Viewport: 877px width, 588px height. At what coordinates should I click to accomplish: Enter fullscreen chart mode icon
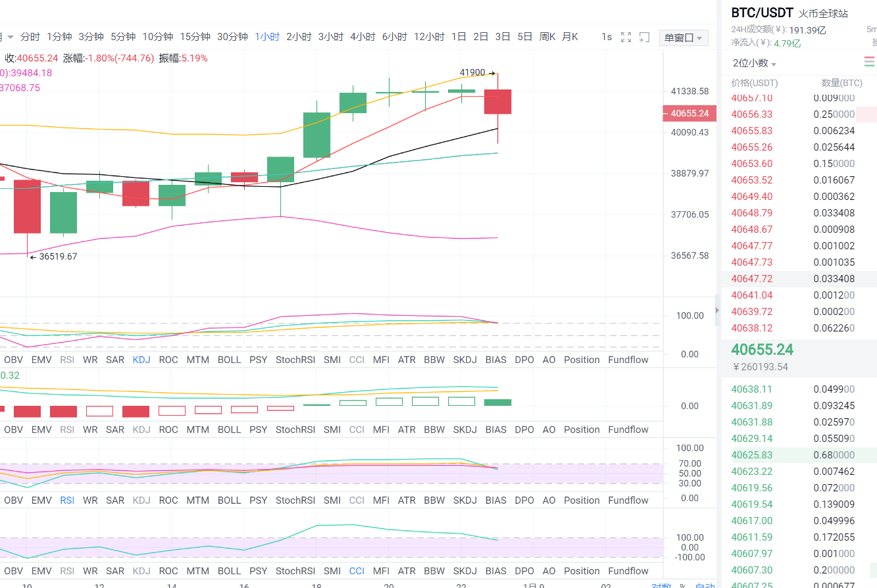pos(626,37)
